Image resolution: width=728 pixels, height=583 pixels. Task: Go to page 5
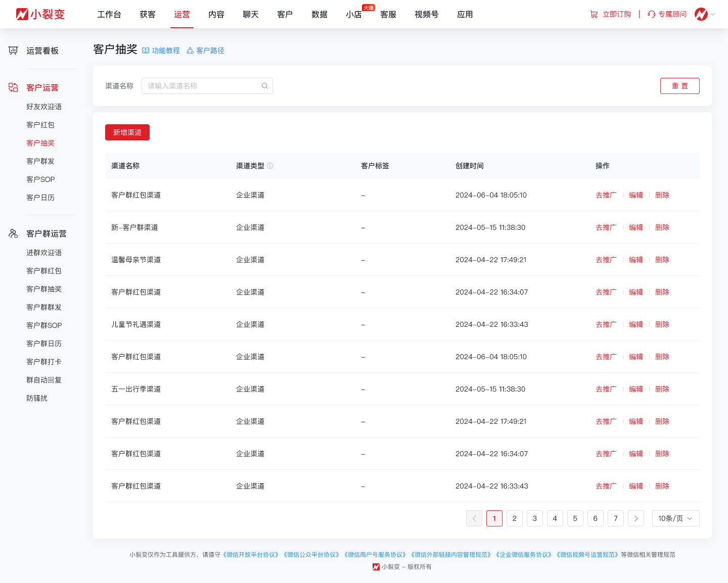tap(575, 518)
